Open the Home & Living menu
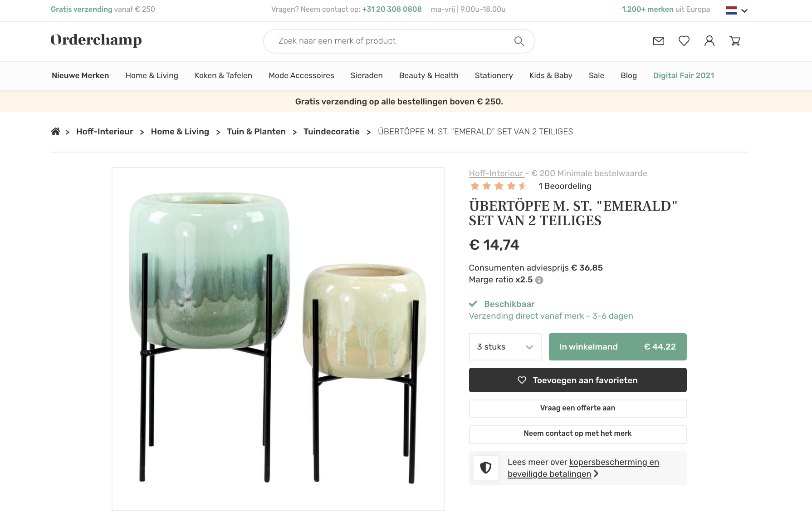This screenshot has height=523, width=812. coord(152,76)
